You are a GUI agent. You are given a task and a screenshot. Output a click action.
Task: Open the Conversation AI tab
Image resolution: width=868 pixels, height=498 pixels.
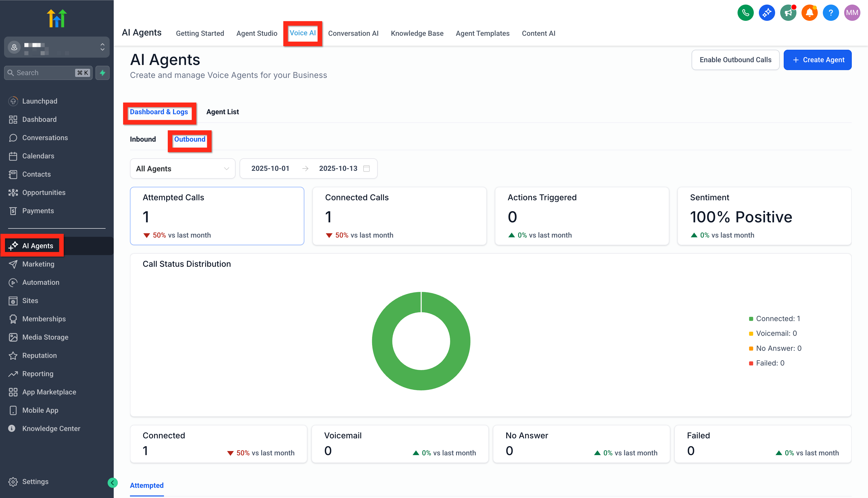353,34
